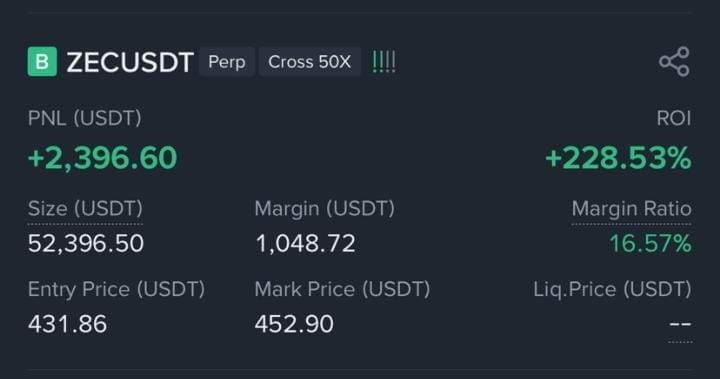The width and height of the screenshot is (720, 379).
Task: Tap the share icon
Action: tap(674, 62)
